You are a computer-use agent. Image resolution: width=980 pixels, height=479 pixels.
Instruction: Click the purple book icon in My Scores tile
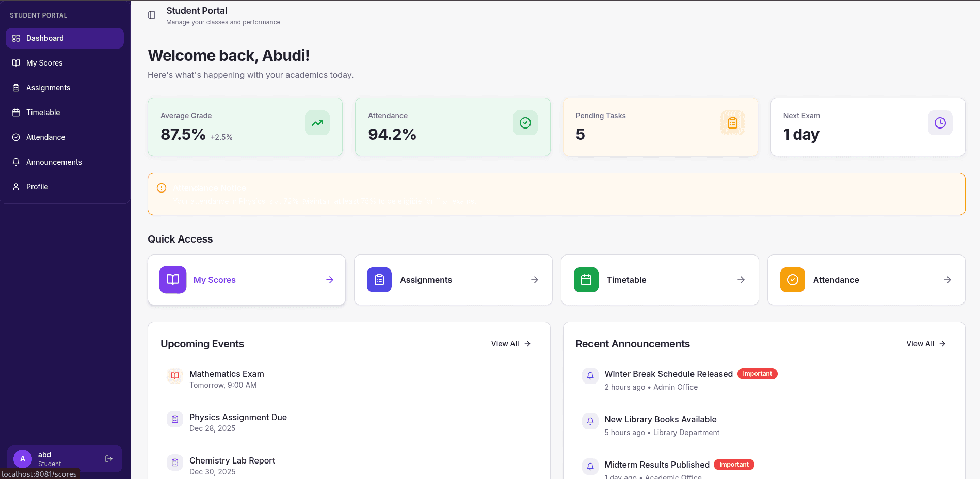173,280
